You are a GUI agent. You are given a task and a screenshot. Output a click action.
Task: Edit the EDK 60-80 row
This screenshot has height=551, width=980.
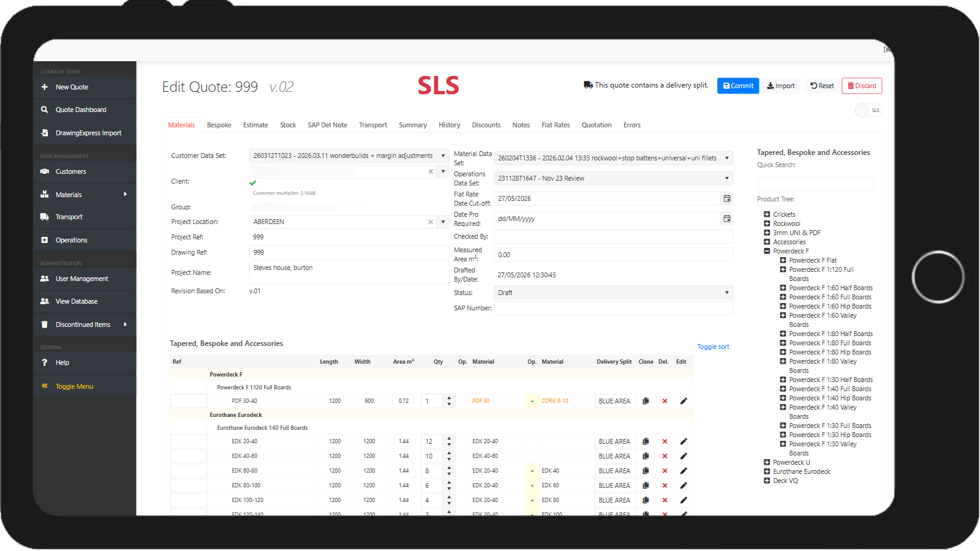[x=684, y=471]
